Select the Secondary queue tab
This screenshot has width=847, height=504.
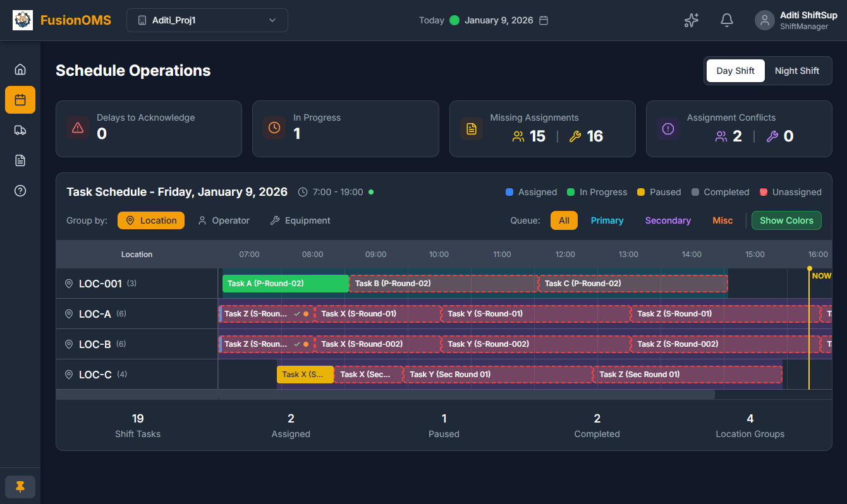[x=667, y=220]
